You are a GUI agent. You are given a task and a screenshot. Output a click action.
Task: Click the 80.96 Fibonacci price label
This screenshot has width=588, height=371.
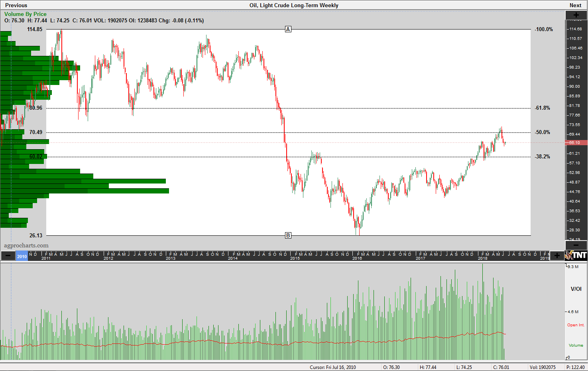click(36, 108)
